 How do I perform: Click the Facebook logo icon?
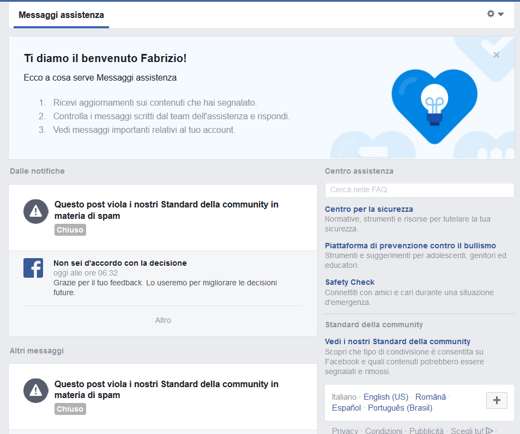click(33, 268)
